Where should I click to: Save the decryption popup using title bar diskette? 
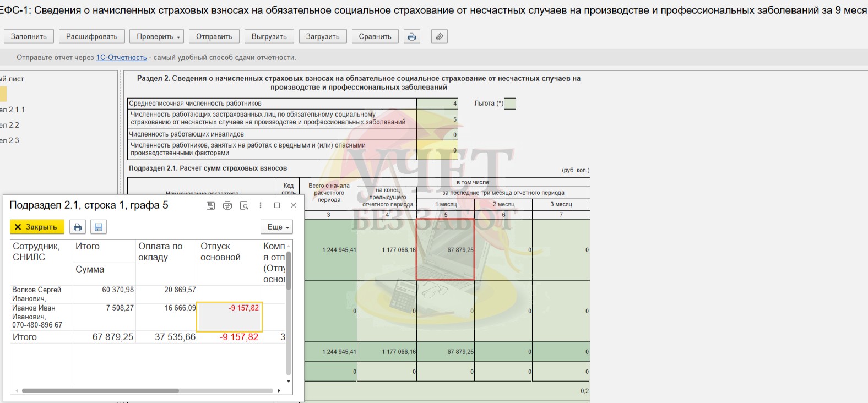[210, 205]
